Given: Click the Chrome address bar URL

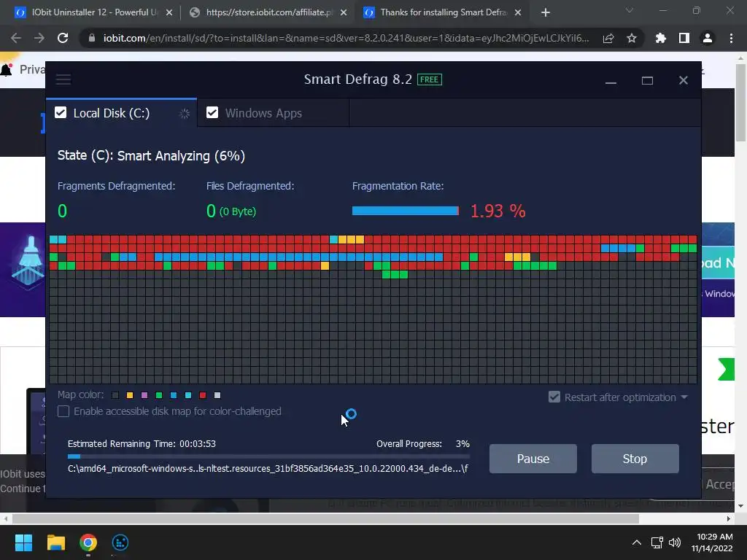Looking at the screenshot, I should click(x=346, y=38).
